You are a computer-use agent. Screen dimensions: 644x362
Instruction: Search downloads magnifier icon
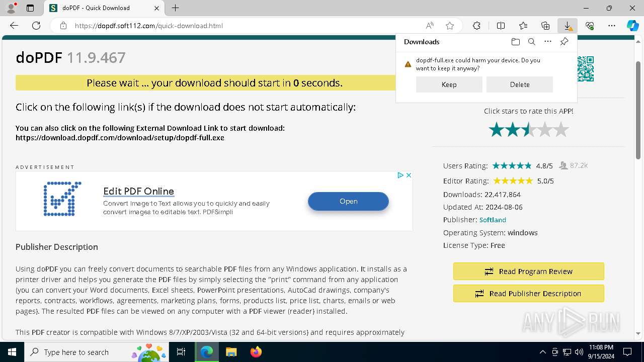[x=532, y=42]
